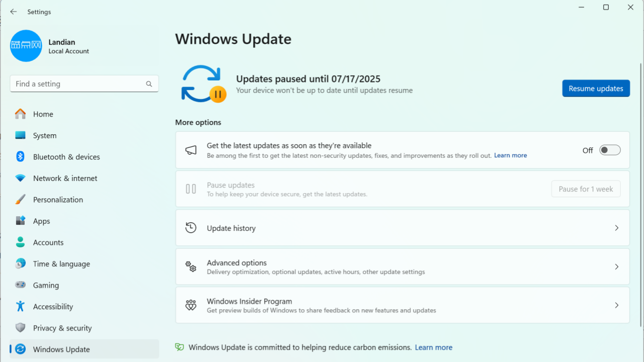Screen dimensions: 644x362
Task: Enable get latest updates toggle switch
Action: coord(610,150)
